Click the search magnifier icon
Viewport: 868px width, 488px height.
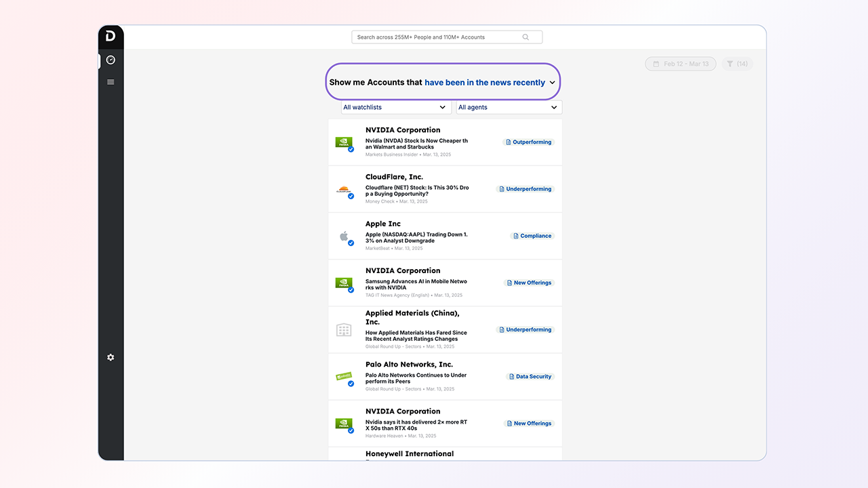pos(526,37)
